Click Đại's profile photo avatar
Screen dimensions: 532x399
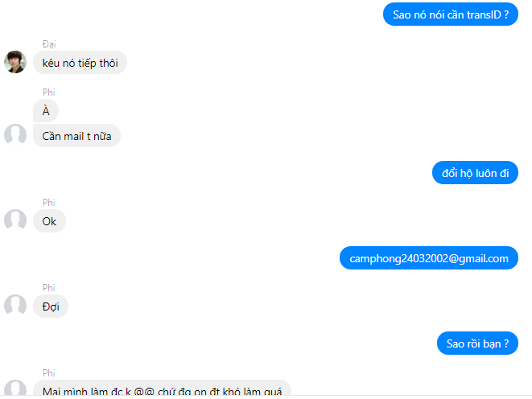click(15, 62)
